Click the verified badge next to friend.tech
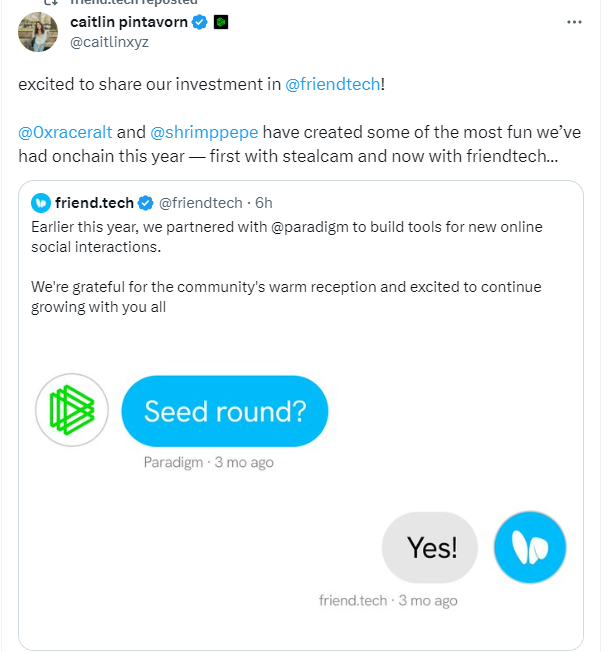The height and width of the screenshot is (652, 607). pyautogui.click(x=145, y=203)
